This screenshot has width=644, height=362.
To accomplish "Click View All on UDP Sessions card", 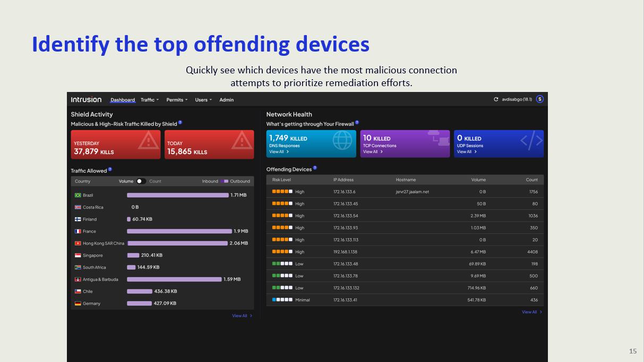I will [467, 152].
